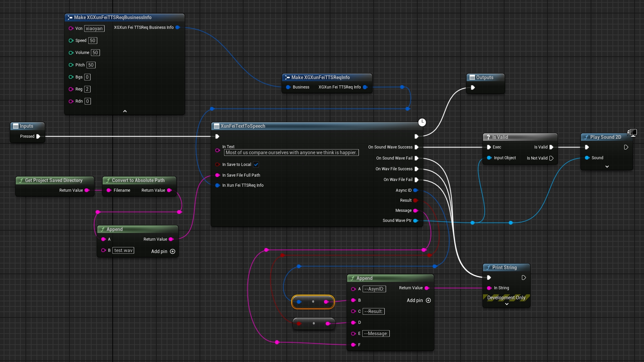This screenshot has height=362, width=644.
Task: Select the Is Valid node title
Action: coord(500,137)
